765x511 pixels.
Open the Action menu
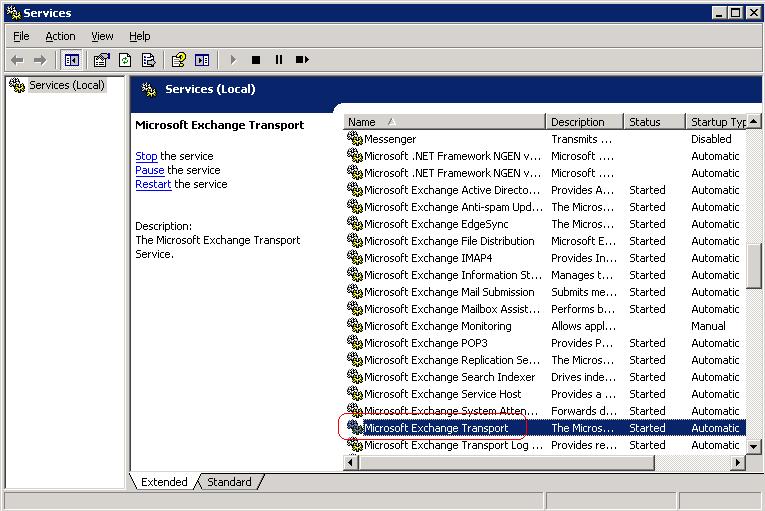[60, 36]
